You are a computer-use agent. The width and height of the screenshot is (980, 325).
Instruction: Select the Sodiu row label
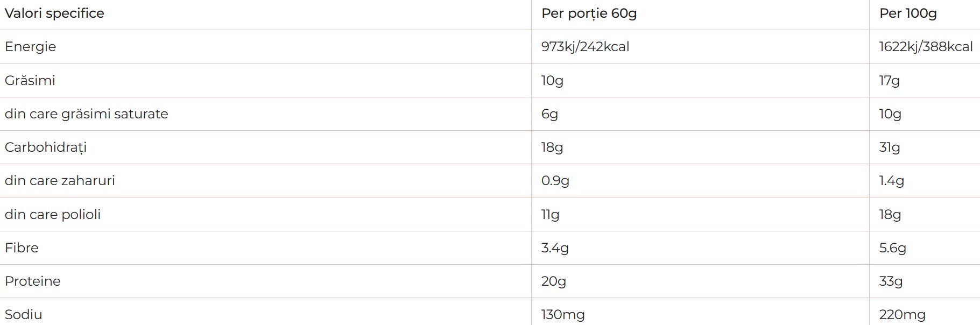(x=23, y=314)
